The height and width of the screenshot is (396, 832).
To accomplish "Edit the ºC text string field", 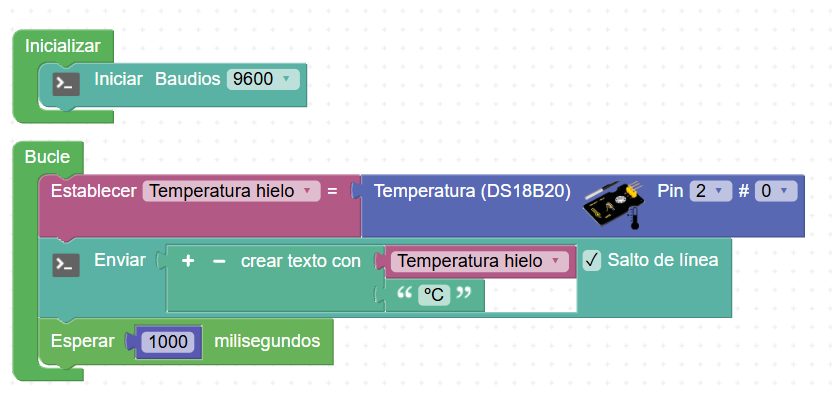I will 434,294.
